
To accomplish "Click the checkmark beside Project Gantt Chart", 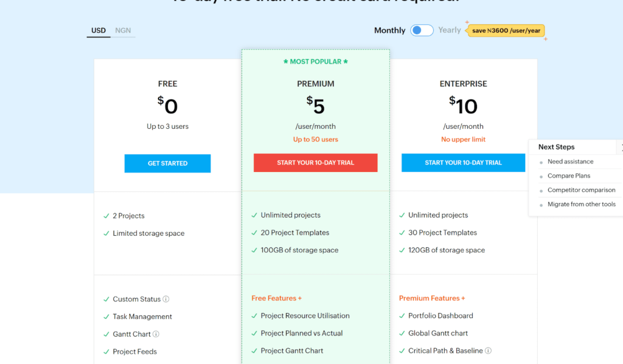I will [254, 351].
